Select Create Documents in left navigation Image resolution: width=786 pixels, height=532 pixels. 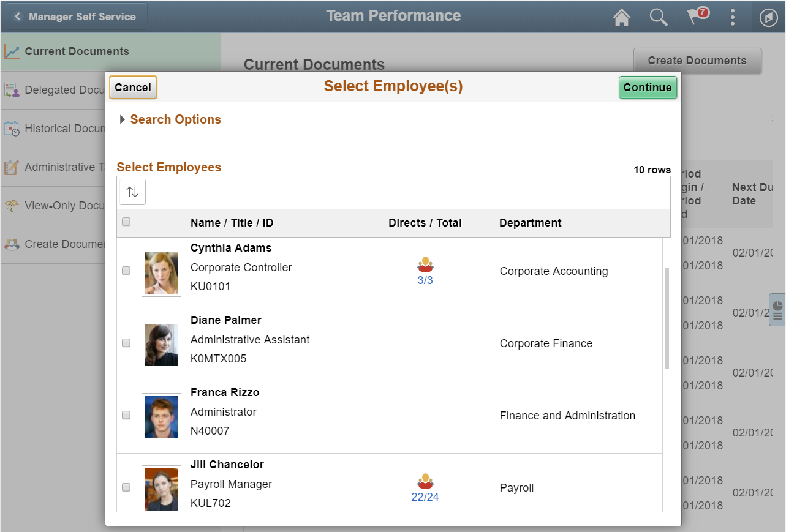pos(53,244)
